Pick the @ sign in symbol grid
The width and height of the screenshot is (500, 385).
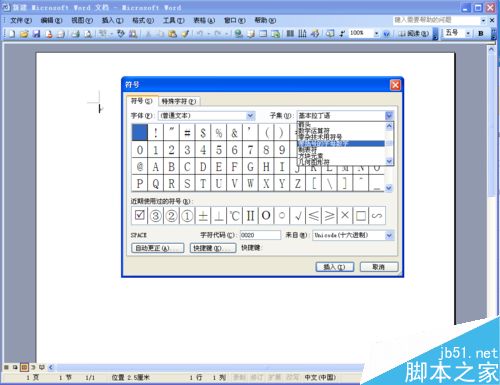click(x=140, y=166)
